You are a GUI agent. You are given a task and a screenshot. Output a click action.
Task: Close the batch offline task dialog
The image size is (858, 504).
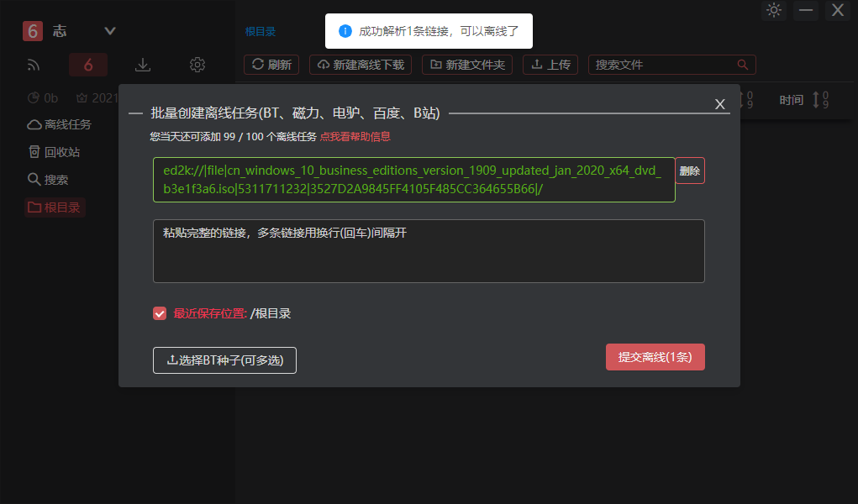point(719,104)
